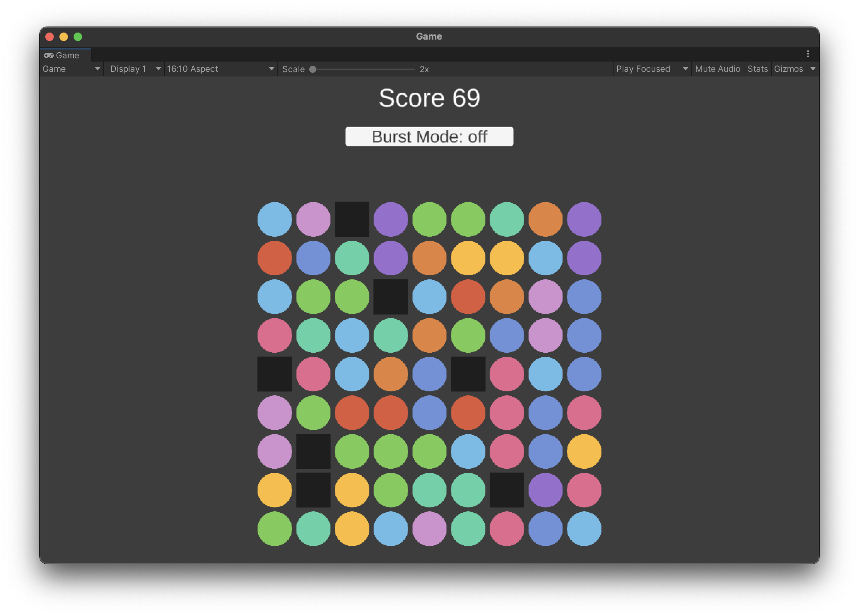Open the Gizmos dropdown arrow
Image resolution: width=859 pixels, height=616 pixels.
(x=813, y=69)
